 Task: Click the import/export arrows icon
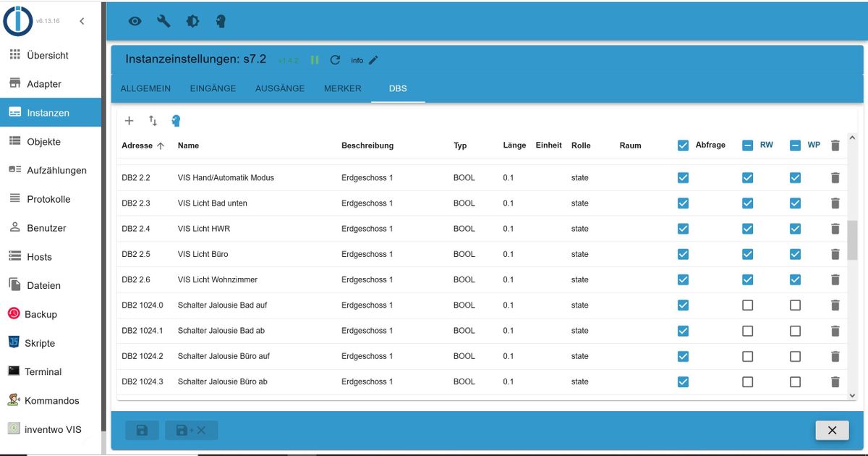pos(153,121)
